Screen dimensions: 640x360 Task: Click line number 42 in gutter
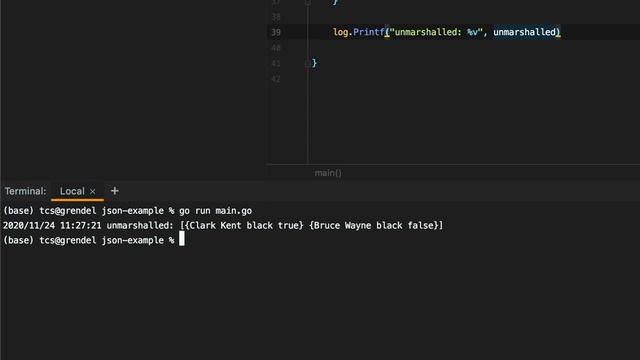point(276,79)
